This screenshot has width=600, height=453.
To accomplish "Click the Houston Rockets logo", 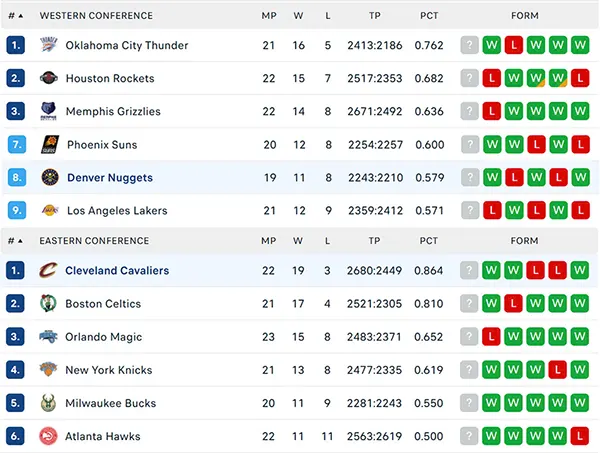I will pyautogui.click(x=49, y=78).
